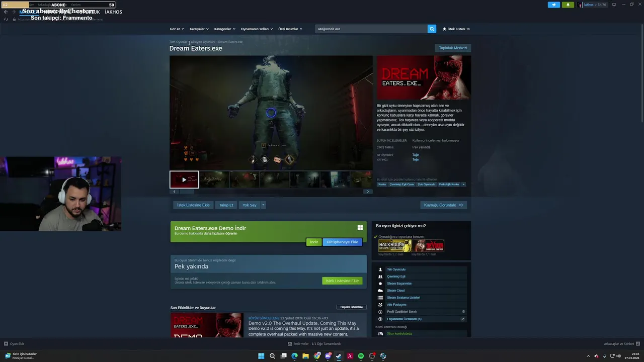Click the Steam Cloud icon
Viewport: 644px width, 362px height.
point(380,291)
